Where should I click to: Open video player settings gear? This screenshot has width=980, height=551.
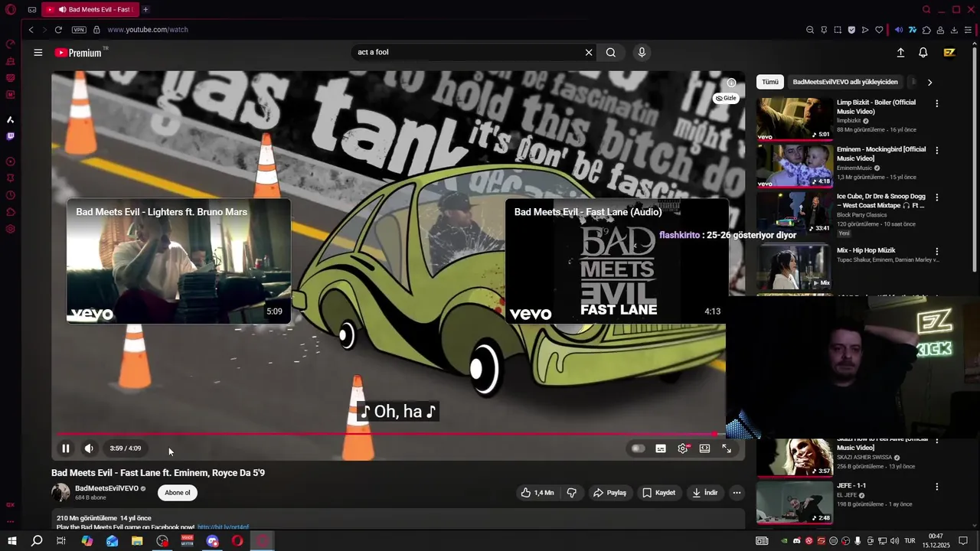tap(683, 448)
